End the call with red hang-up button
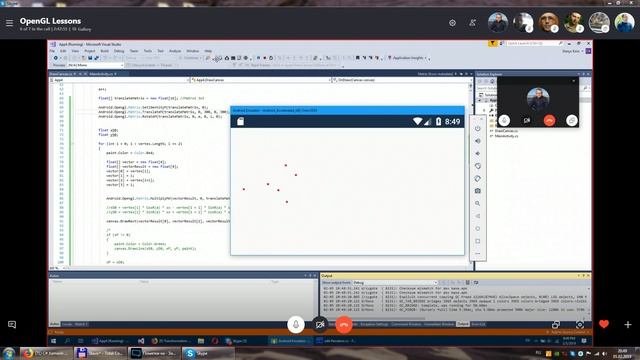This screenshot has width=640, height=360. [344, 324]
